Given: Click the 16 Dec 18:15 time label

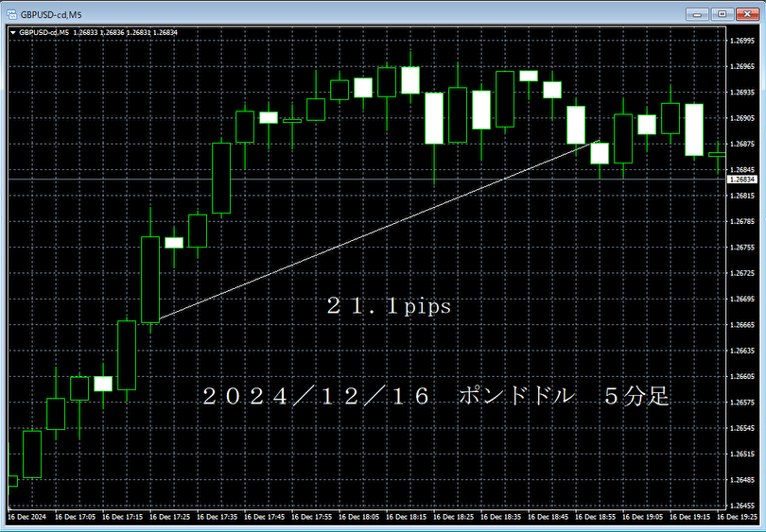Looking at the screenshot, I should (406, 517).
